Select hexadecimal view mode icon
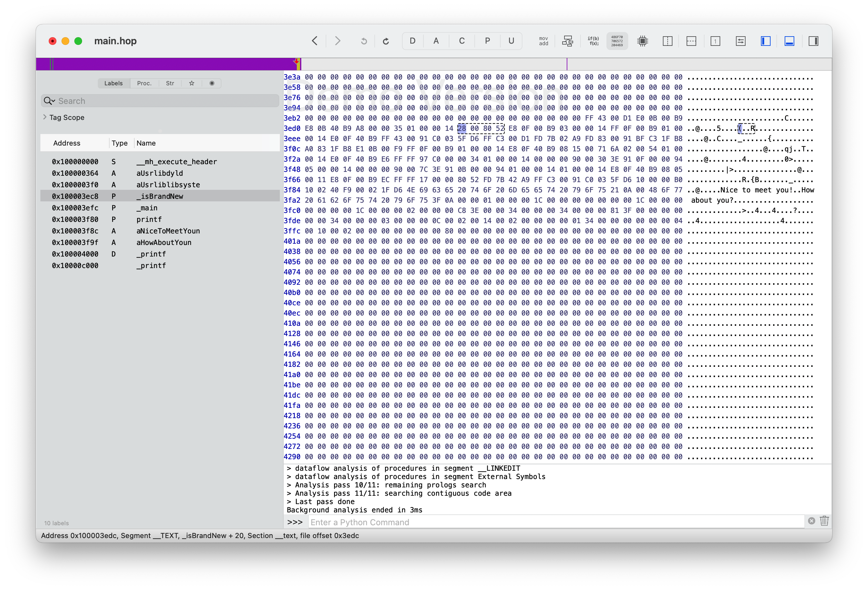Viewport: 868px width, 590px height. (x=617, y=41)
